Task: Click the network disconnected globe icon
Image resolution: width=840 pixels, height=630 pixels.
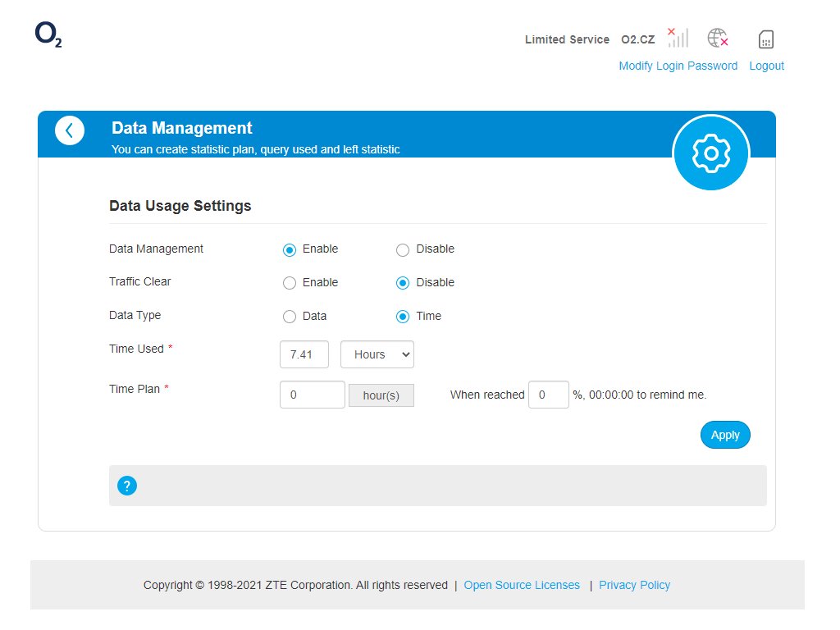Action: [x=718, y=38]
